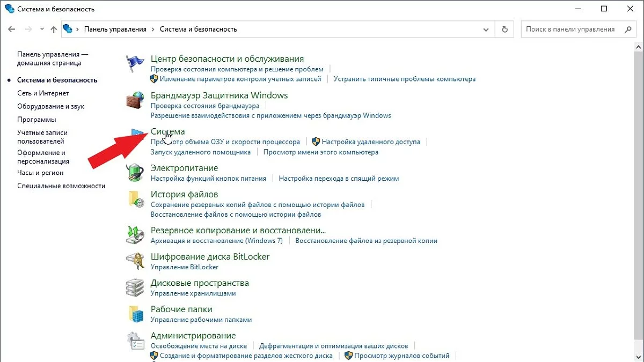The height and width of the screenshot is (362, 644).
Task: Open the BitLocker drive encryption icon
Action: [x=135, y=261]
